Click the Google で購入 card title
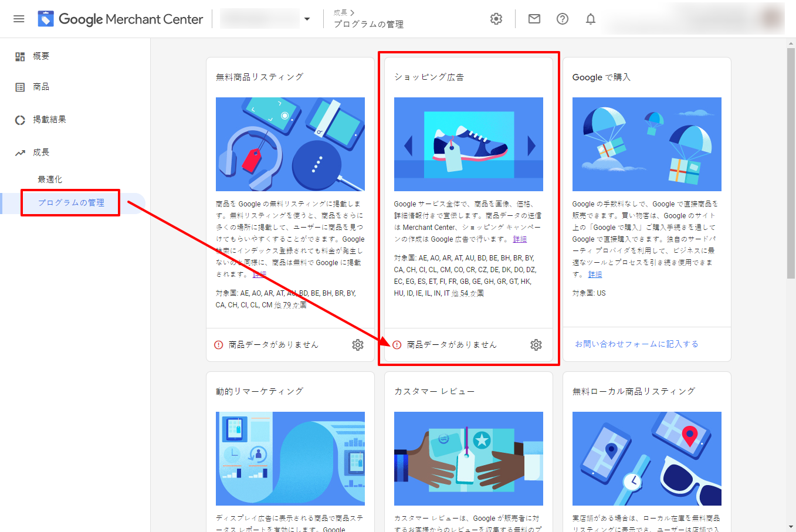 (601, 77)
